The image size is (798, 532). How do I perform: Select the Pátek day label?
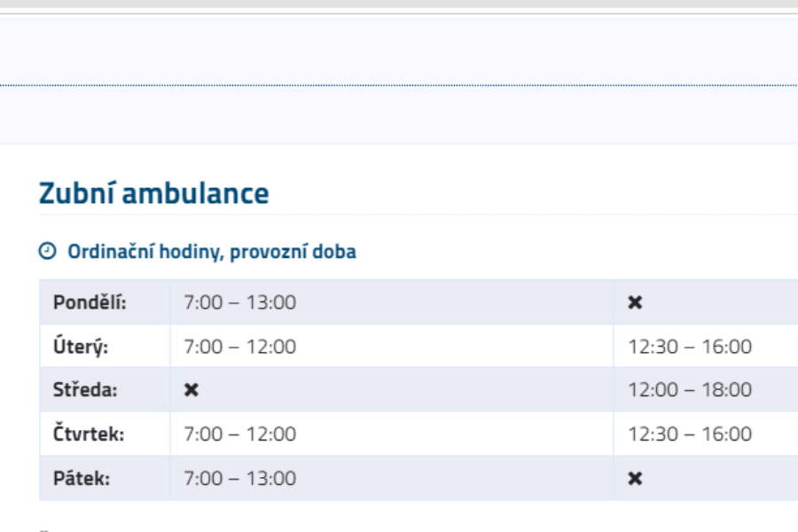click(x=83, y=480)
